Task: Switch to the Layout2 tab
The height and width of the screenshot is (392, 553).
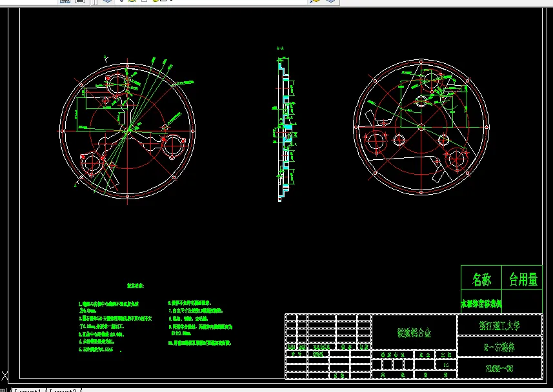Action: click(x=63, y=390)
